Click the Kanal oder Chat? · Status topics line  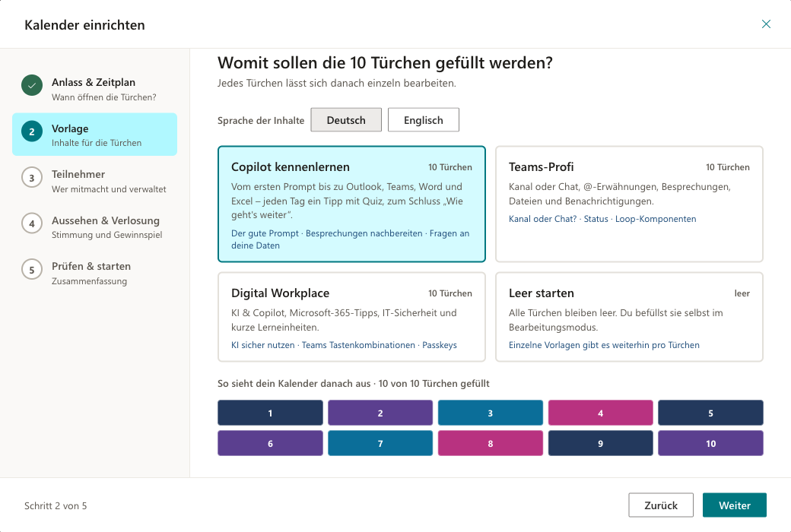(602, 219)
